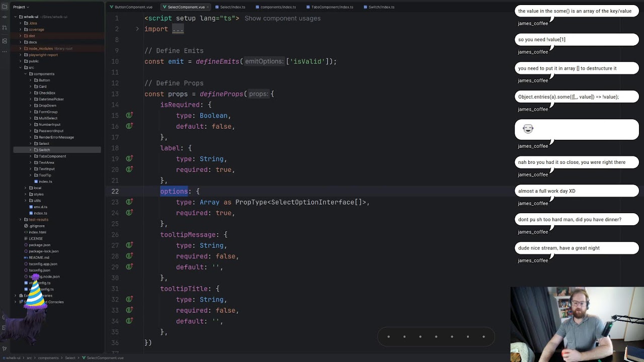This screenshot has height=362, width=644.
Task: Click the streamer webcam thumbnail
Action: click(577, 324)
